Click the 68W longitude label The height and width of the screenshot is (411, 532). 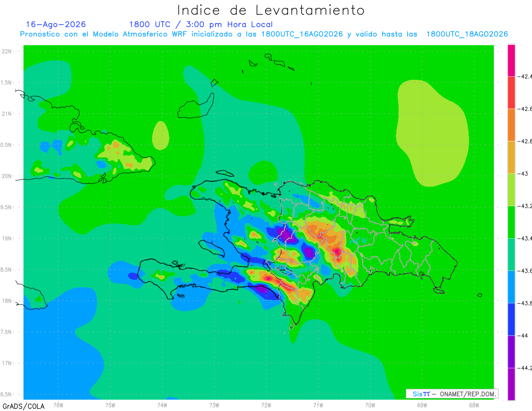pos(474,405)
